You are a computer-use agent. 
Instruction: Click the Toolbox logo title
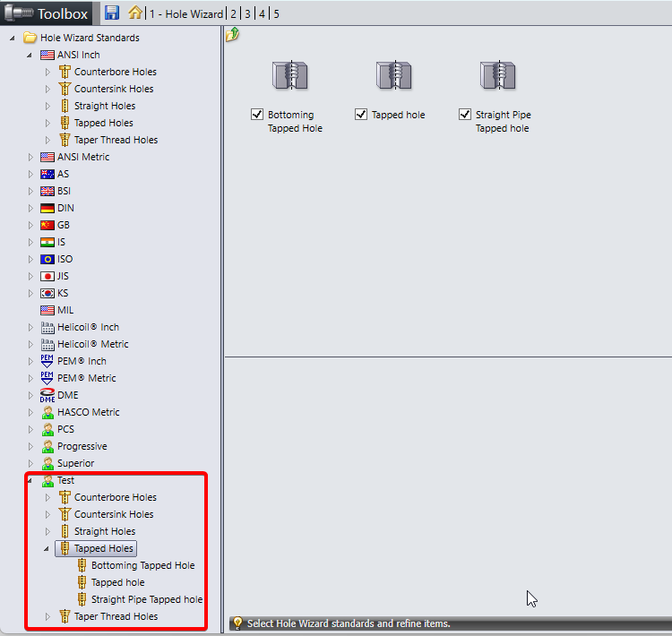[46, 13]
